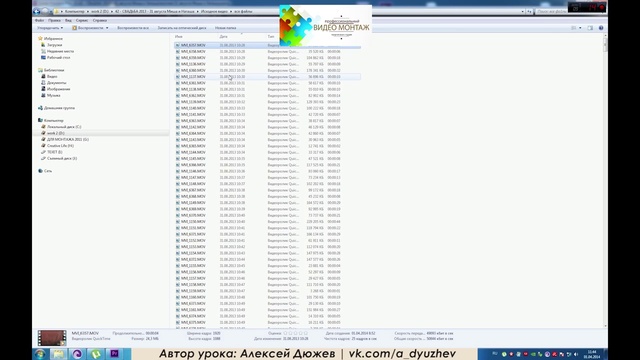Click the address bar refresh button
Image resolution: width=640 pixels, height=360 pixels.
coord(529,11)
